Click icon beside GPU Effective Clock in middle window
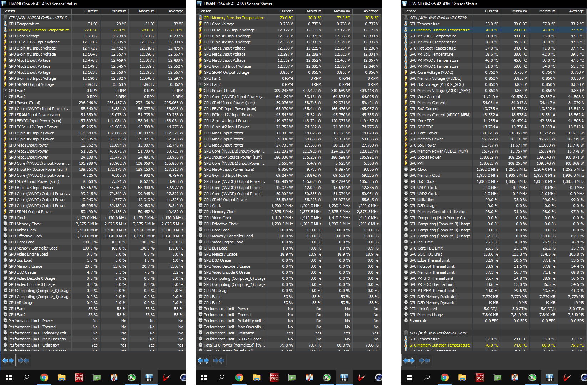The image size is (588, 385). click(200, 224)
